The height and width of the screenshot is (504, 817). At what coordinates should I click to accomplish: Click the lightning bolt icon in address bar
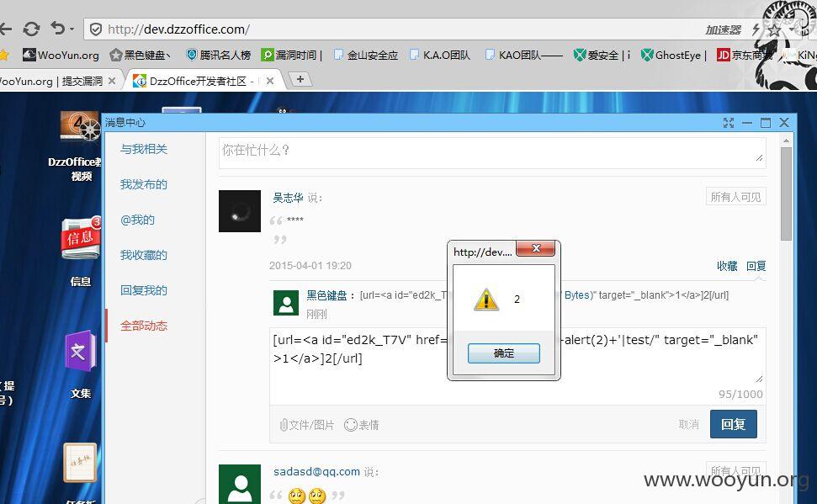pos(756,29)
